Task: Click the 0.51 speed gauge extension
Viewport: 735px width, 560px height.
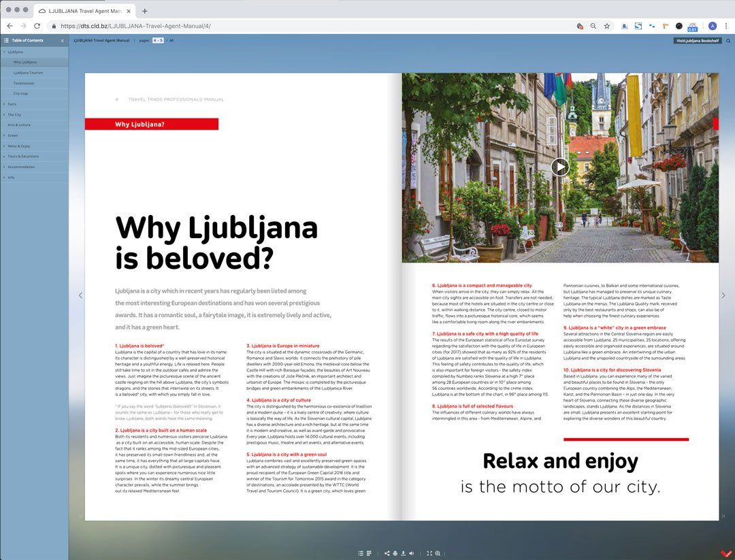Action: click(x=692, y=27)
